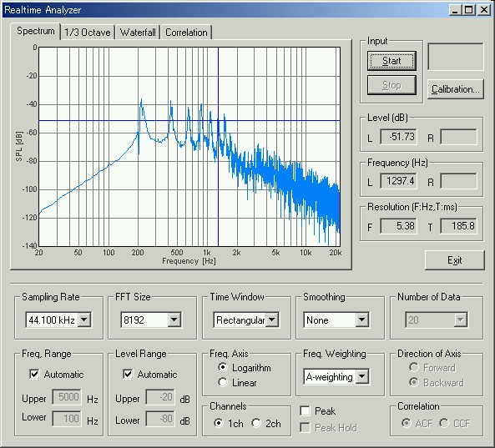Click the spectrum peak near 200 Hz

tap(141, 101)
